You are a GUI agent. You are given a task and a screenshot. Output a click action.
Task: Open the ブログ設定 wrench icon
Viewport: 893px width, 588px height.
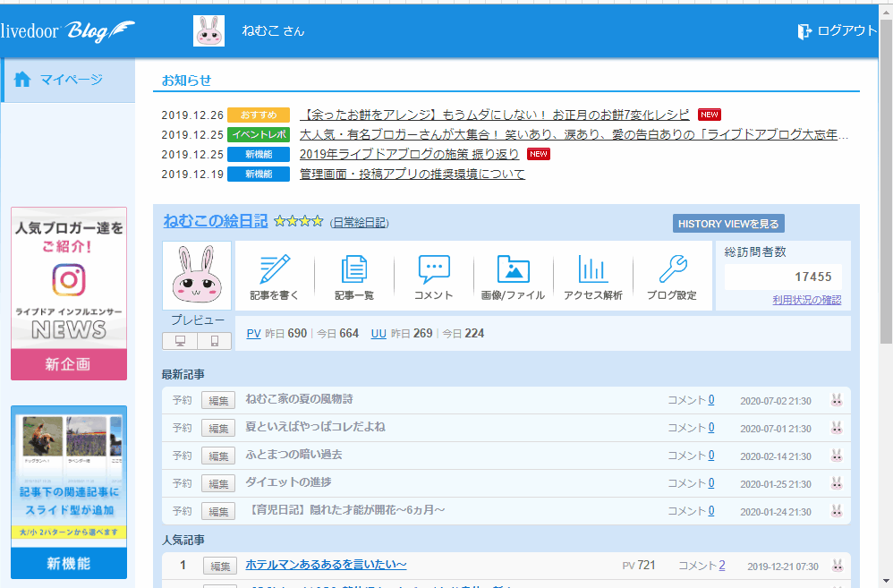(x=673, y=269)
